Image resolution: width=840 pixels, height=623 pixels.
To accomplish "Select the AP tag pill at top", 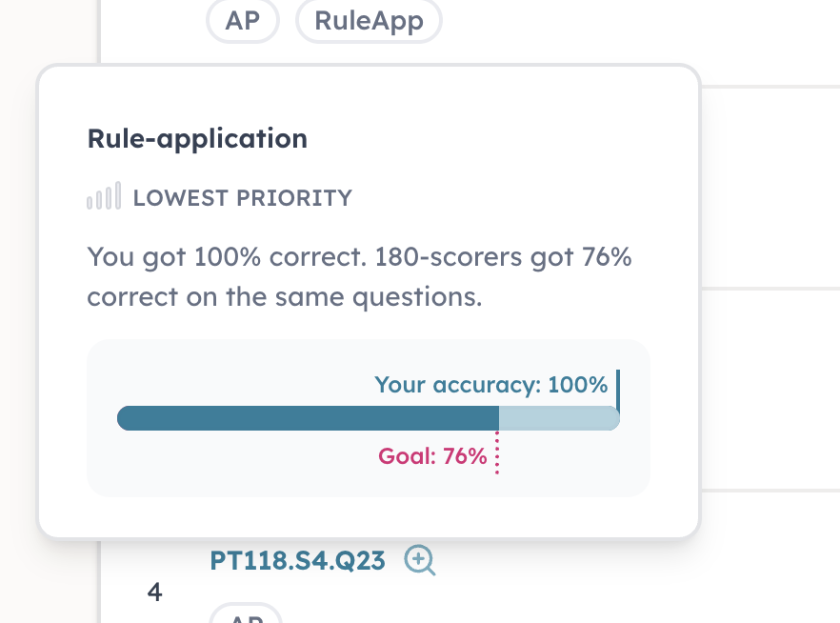I will 243,21.
